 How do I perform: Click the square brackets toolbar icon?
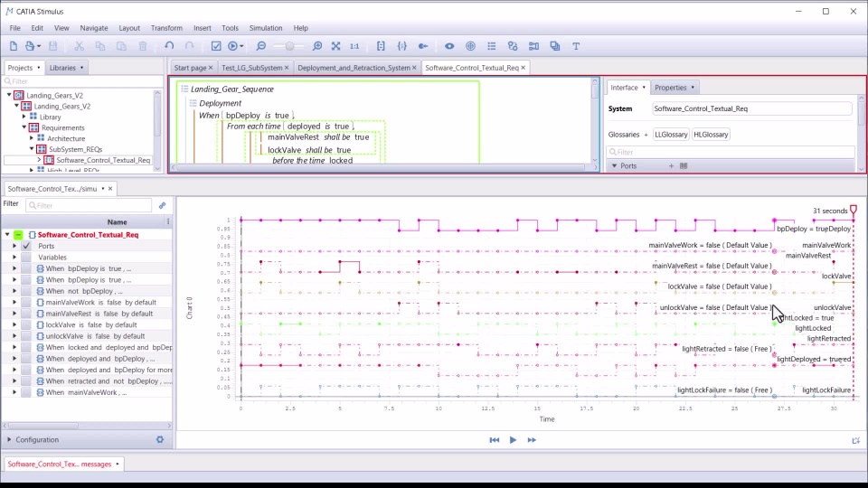(381, 46)
